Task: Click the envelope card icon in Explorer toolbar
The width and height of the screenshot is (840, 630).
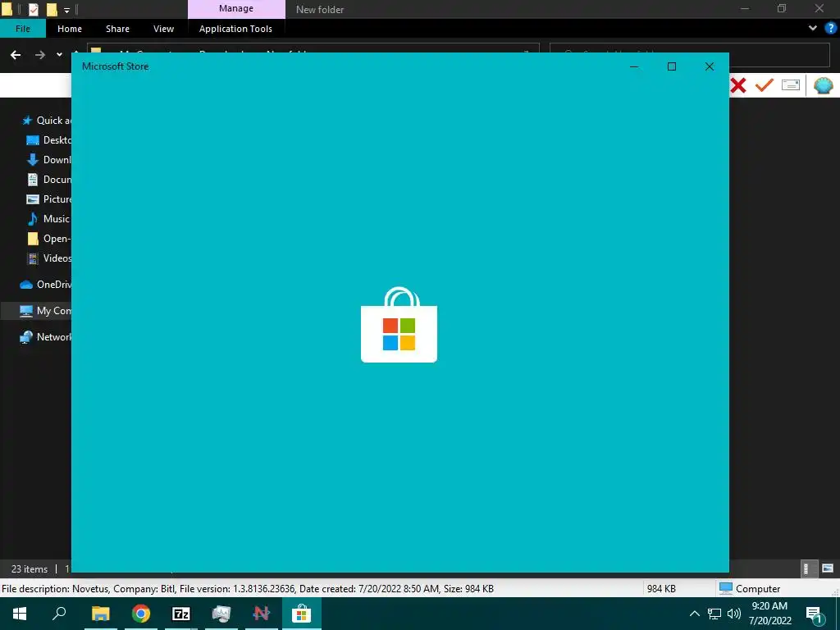Action: (x=791, y=85)
